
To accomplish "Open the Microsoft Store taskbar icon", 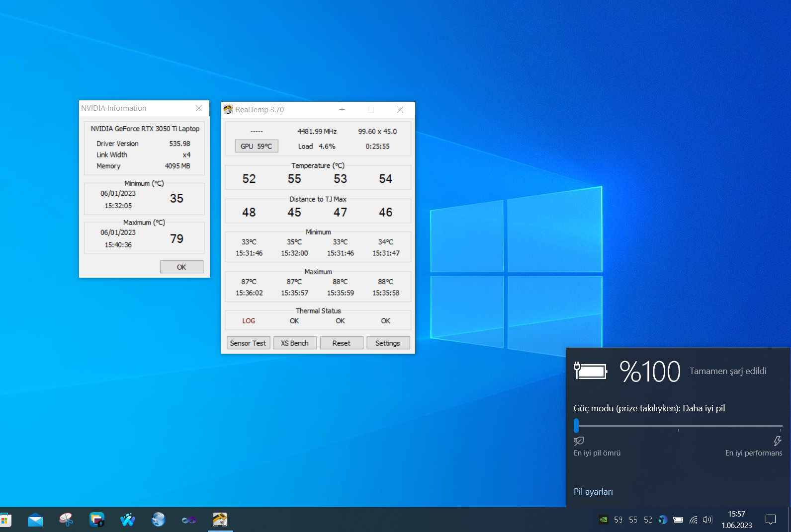I will (x=5, y=520).
